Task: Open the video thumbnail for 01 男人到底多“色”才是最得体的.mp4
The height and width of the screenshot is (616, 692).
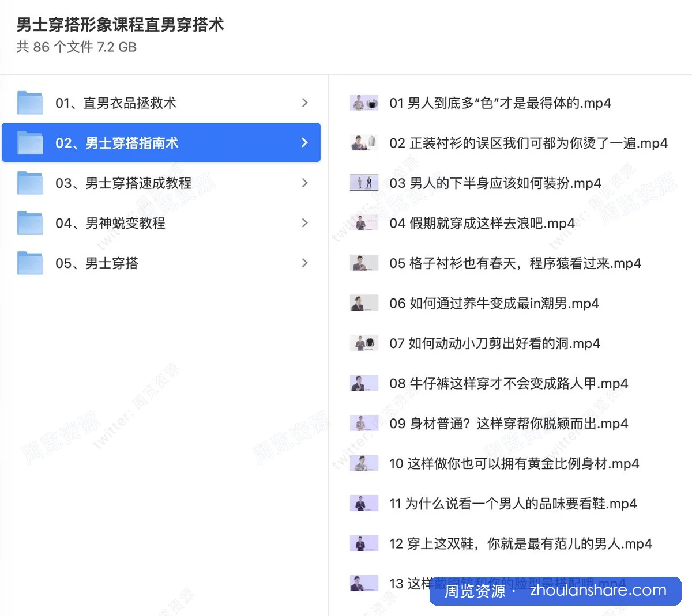Action: [364, 103]
